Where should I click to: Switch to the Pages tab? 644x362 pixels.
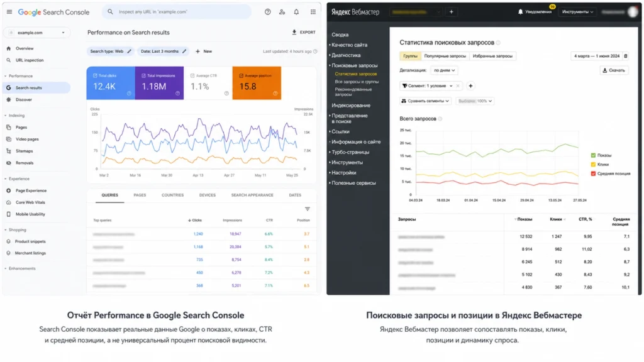click(x=140, y=195)
